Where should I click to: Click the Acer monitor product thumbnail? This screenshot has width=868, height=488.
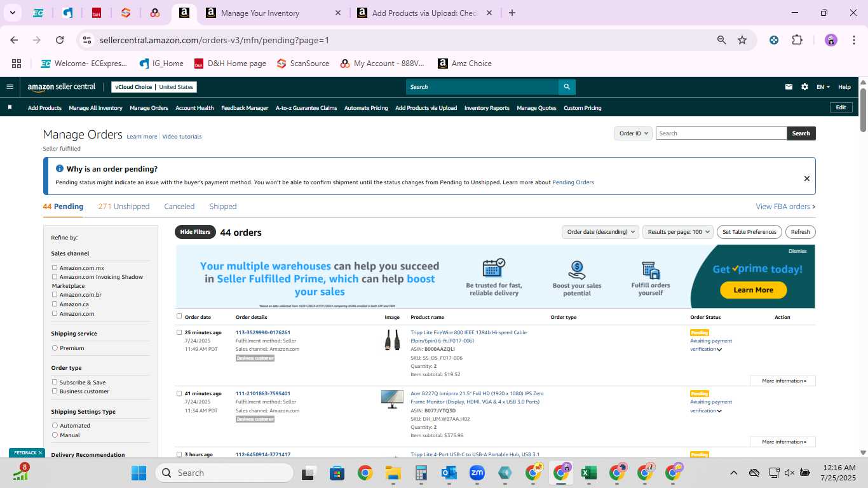click(x=392, y=400)
